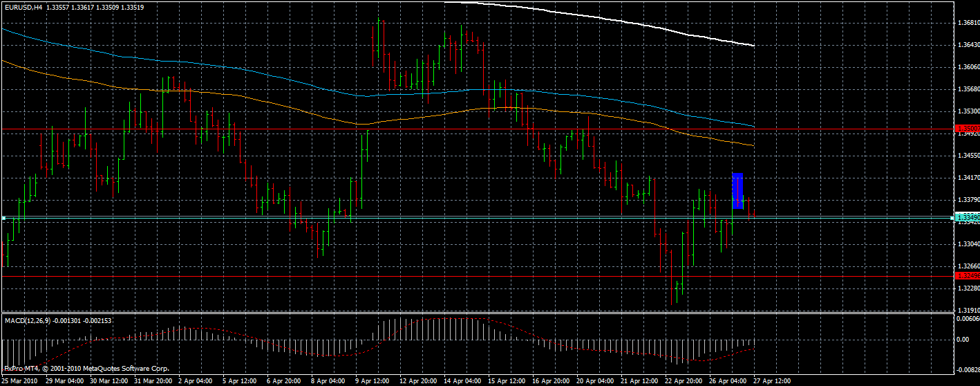Click the 15 Apr 12:00 time label
The height and width of the screenshot is (386, 980).
click(507, 381)
